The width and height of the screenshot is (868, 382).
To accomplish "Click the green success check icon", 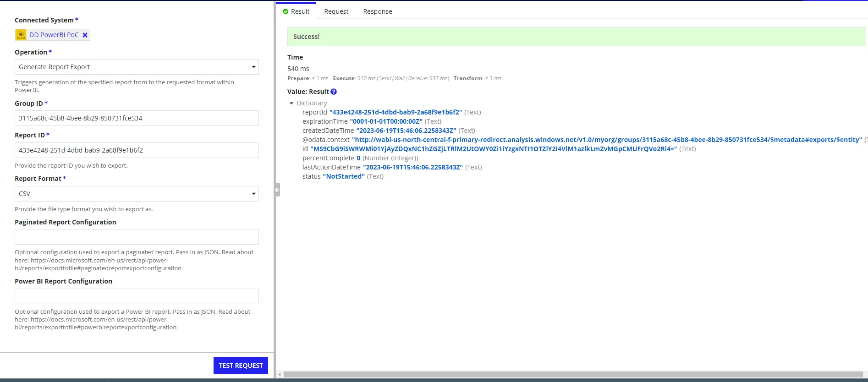I will pos(286,11).
